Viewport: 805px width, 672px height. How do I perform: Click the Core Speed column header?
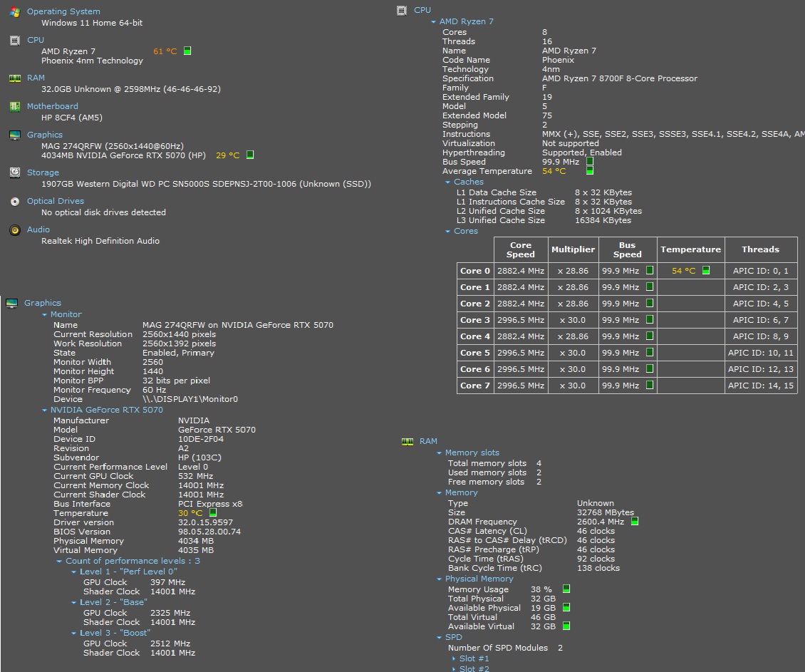521,249
